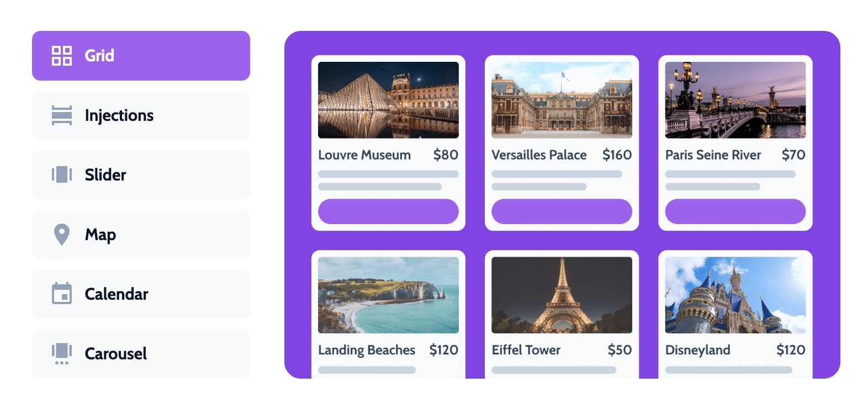The image size is (868, 409).
Task: Open the Eiffel Tower night photo
Action: click(562, 295)
